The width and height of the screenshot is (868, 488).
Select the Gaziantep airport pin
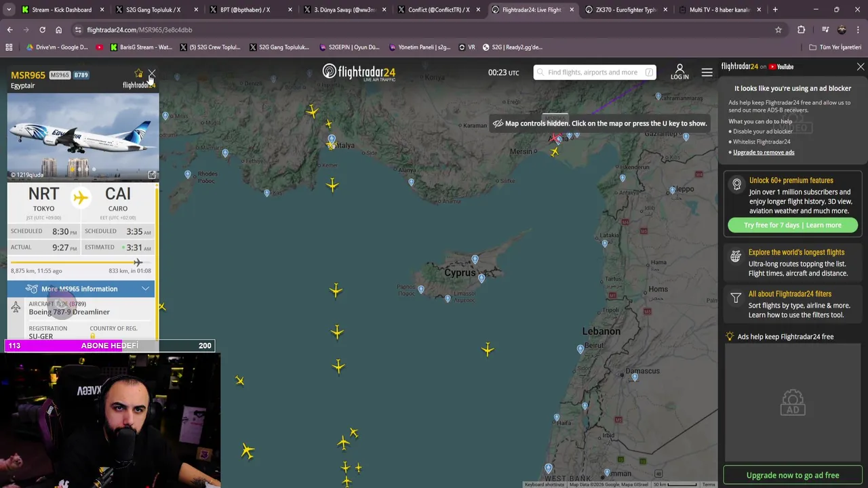[x=686, y=137]
